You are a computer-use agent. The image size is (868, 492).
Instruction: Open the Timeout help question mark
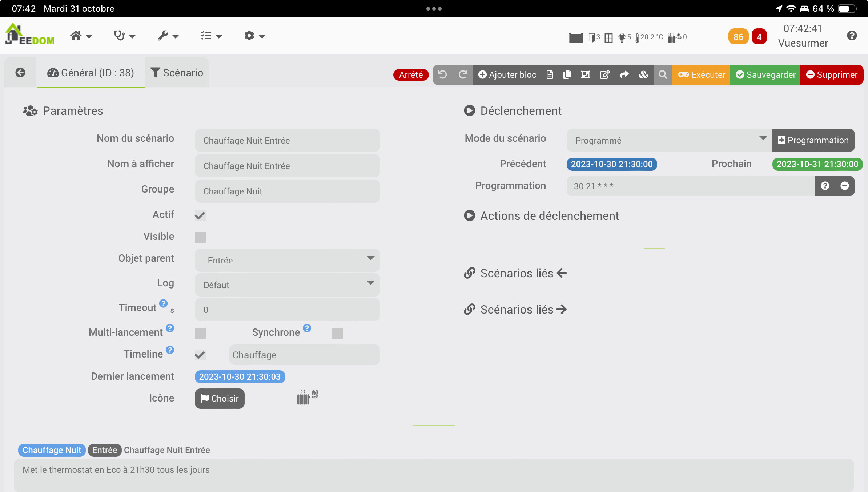point(164,303)
